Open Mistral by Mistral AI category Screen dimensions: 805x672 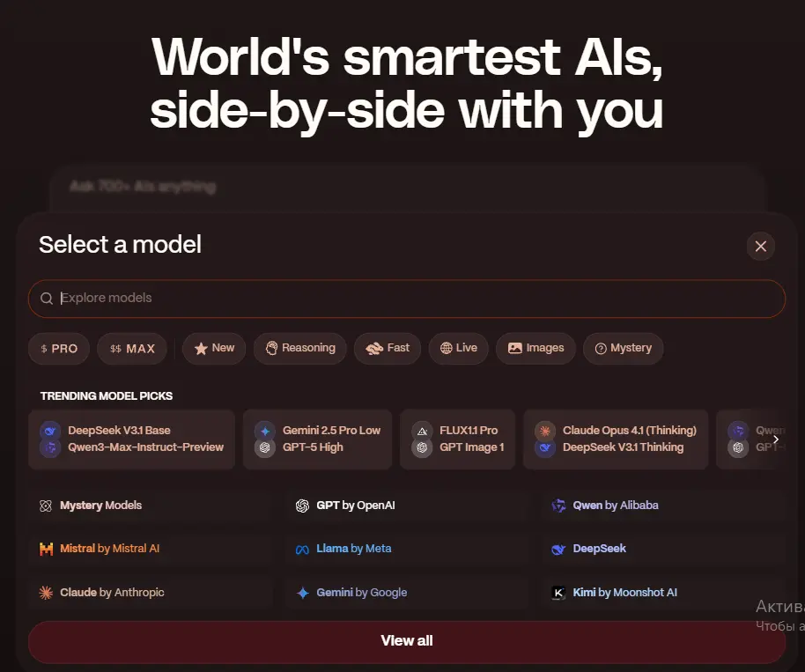click(150, 549)
